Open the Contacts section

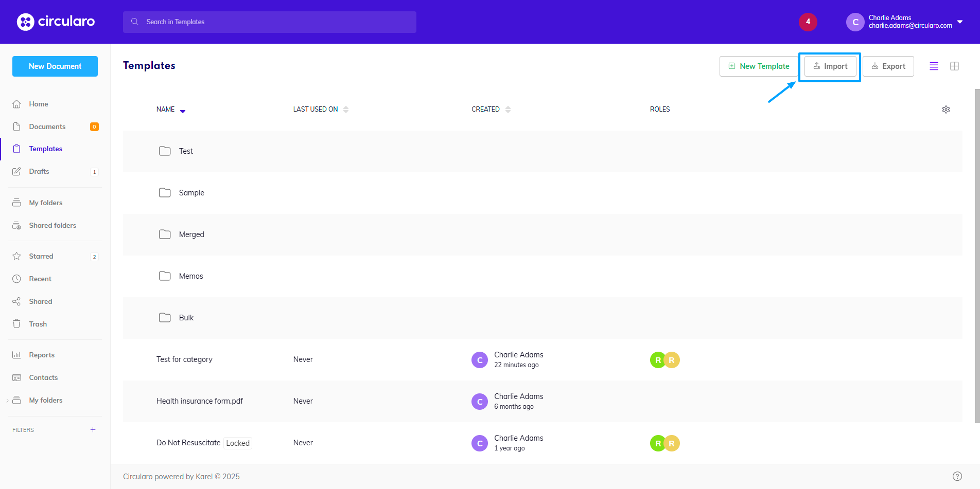pyautogui.click(x=43, y=377)
